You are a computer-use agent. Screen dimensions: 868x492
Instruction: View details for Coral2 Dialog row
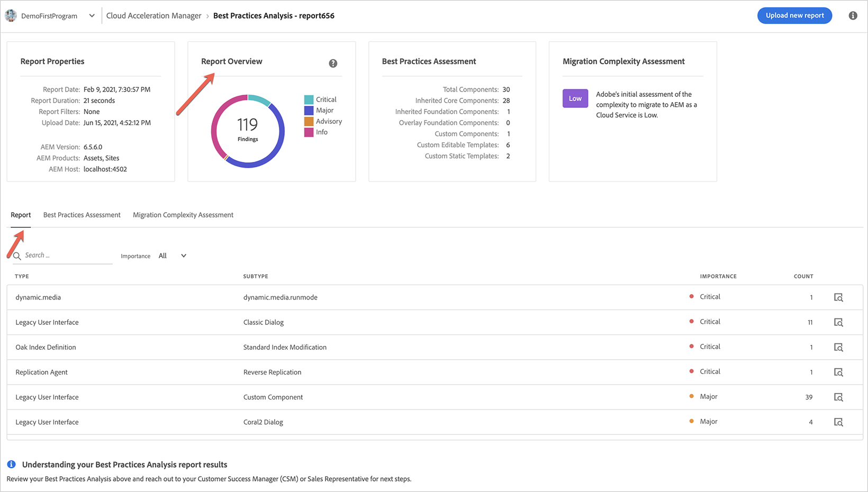point(838,422)
